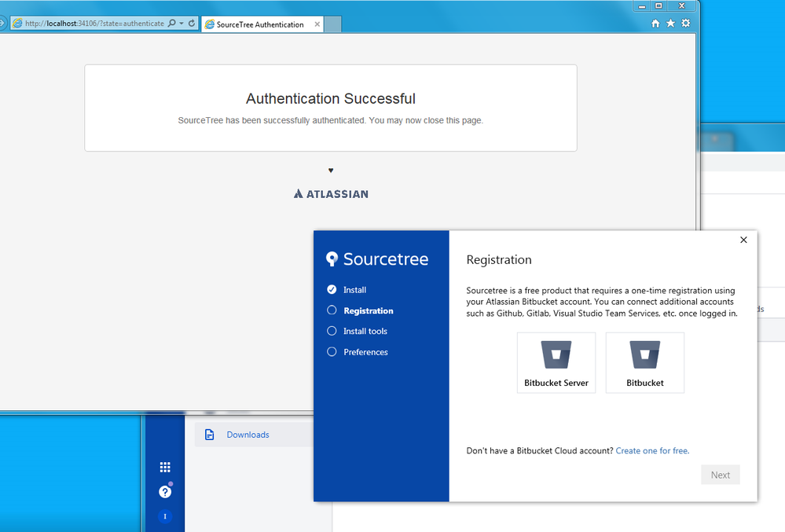The image size is (785, 532).
Task: Click the Authentication Successful heading
Action: click(x=330, y=98)
